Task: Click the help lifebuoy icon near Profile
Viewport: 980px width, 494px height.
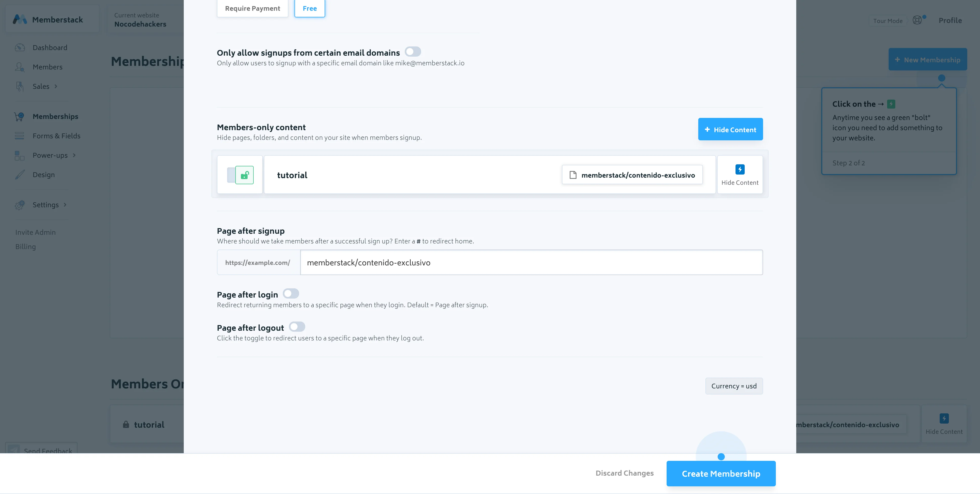Action: (917, 20)
